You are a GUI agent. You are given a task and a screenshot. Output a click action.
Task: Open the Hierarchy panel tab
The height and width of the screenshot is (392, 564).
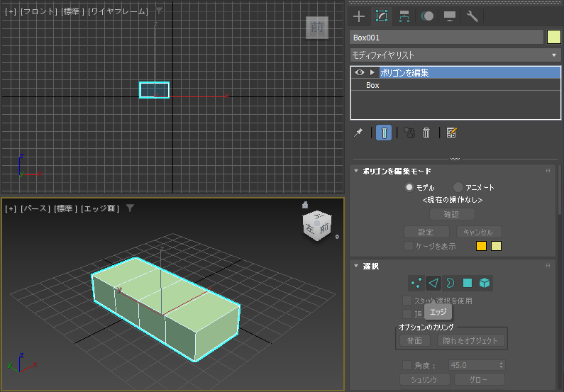point(404,16)
